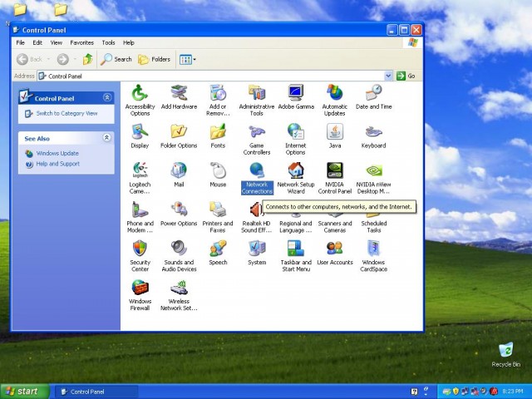
Task: Open the Help menu
Action: (x=129, y=42)
